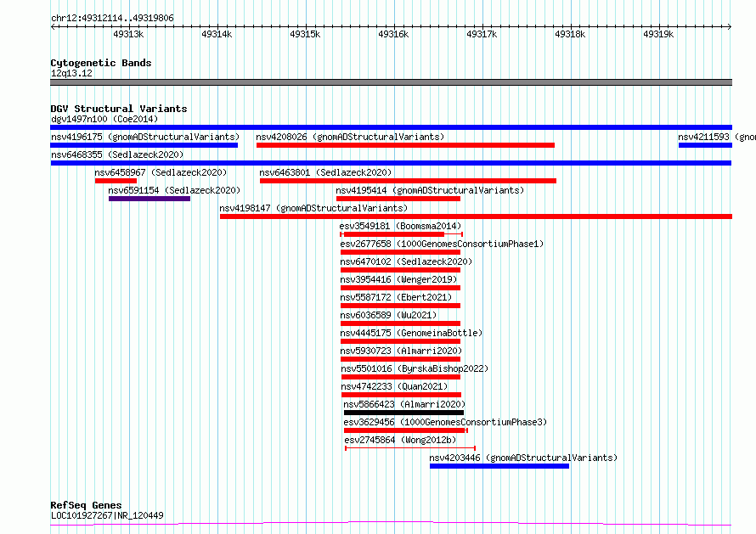Open nsv5930723 (Almarri2020) label

(401, 351)
